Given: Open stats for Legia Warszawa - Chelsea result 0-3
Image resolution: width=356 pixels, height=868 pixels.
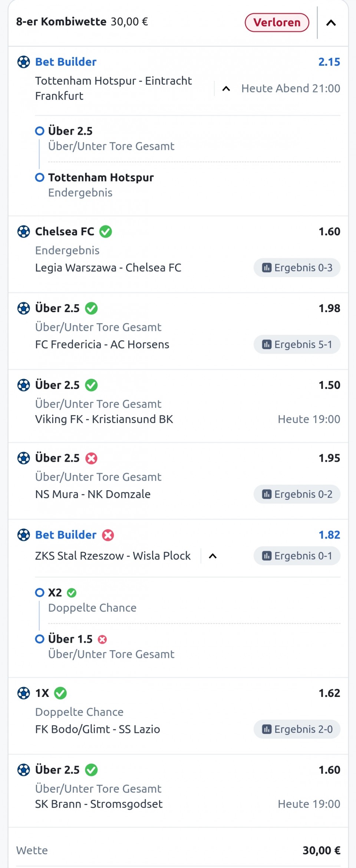Looking at the screenshot, I should click(x=297, y=268).
